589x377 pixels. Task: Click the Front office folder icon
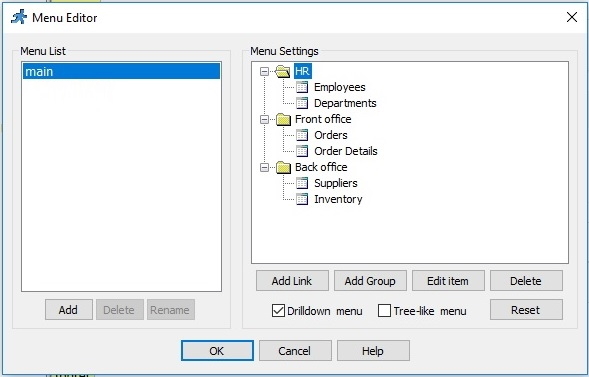tap(283, 119)
